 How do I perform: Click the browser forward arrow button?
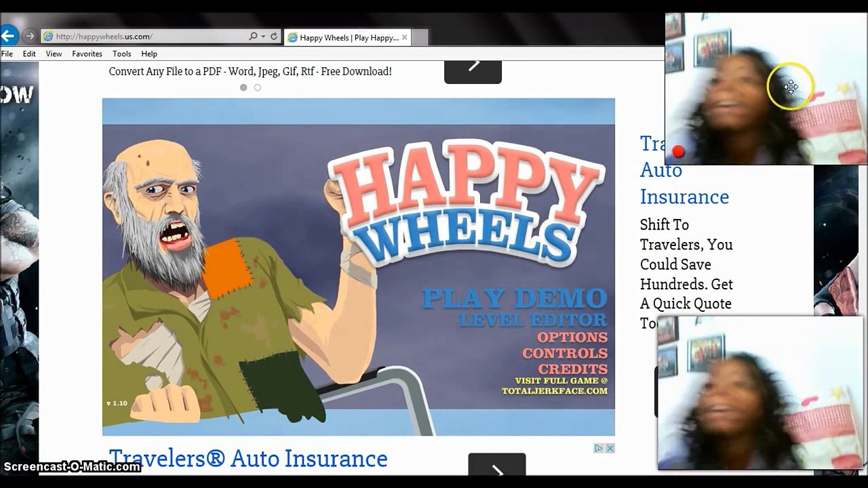[x=29, y=36]
